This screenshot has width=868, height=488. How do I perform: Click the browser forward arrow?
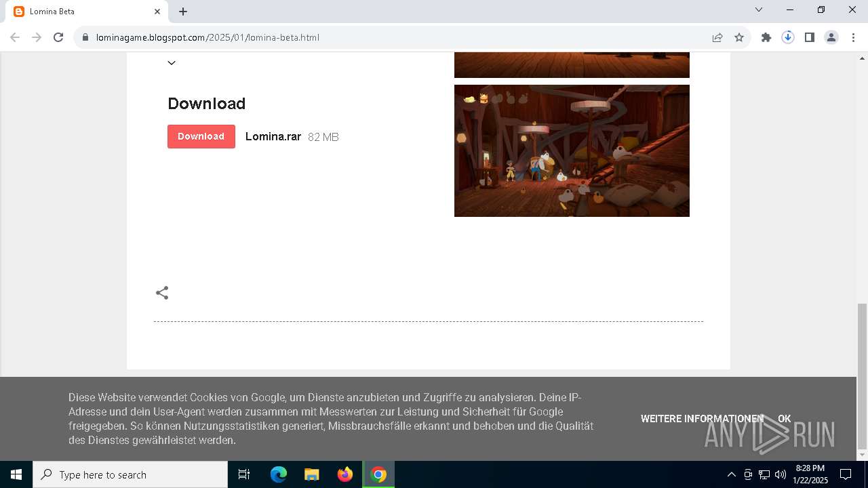tap(37, 37)
